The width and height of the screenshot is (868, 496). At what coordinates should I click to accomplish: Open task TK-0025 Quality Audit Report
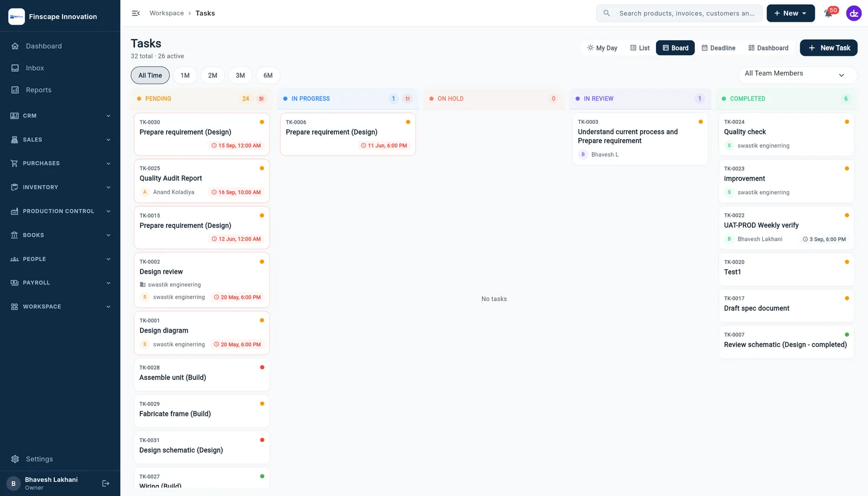(202, 181)
